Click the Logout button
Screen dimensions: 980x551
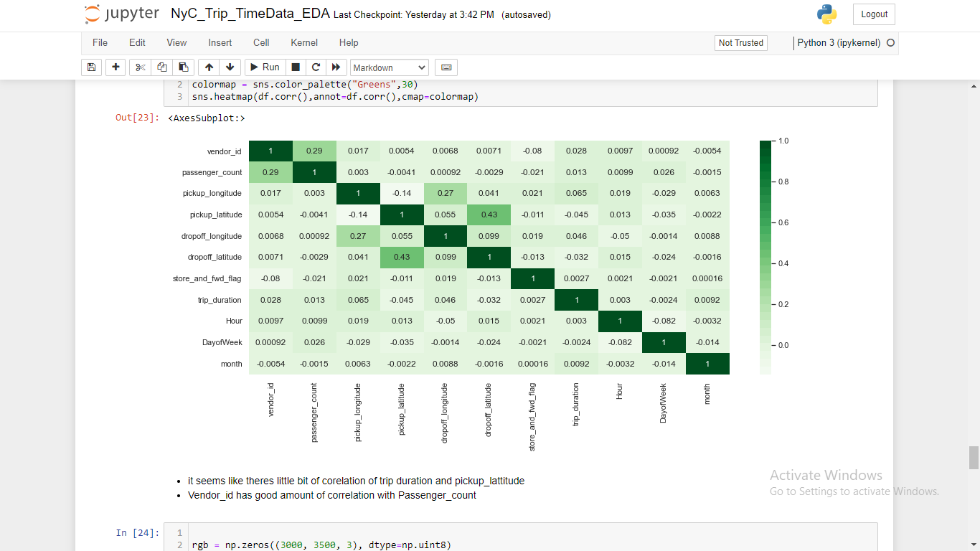pyautogui.click(x=874, y=14)
